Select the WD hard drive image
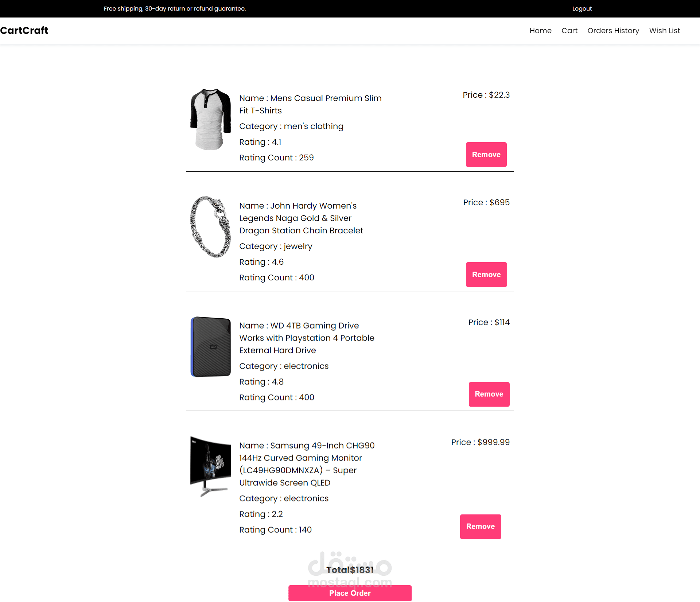Viewport: 700px width, 602px height. (x=210, y=347)
